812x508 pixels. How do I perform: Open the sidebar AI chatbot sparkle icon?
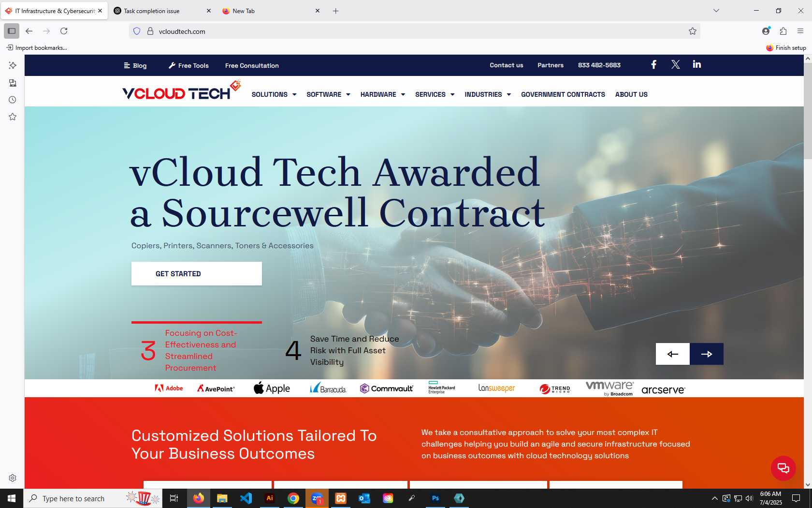(13, 65)
